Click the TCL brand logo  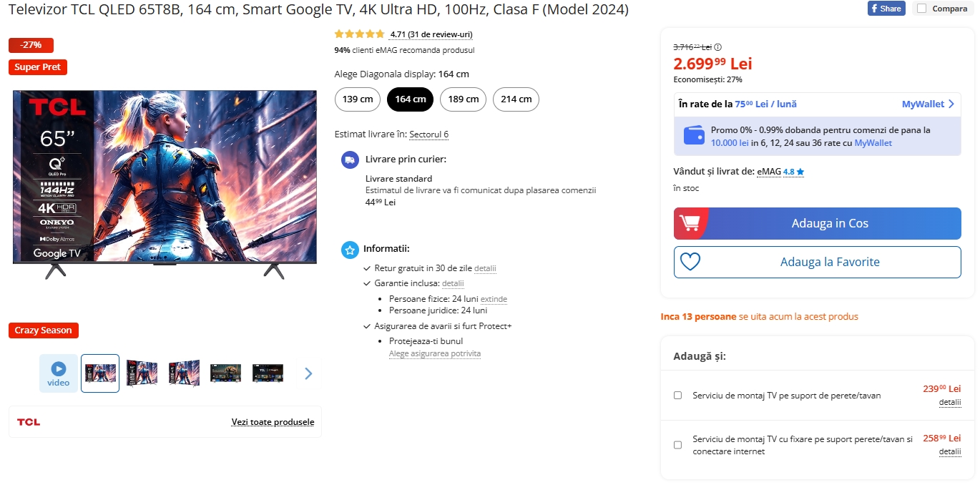pyautogui.click(x=29, y=422)
